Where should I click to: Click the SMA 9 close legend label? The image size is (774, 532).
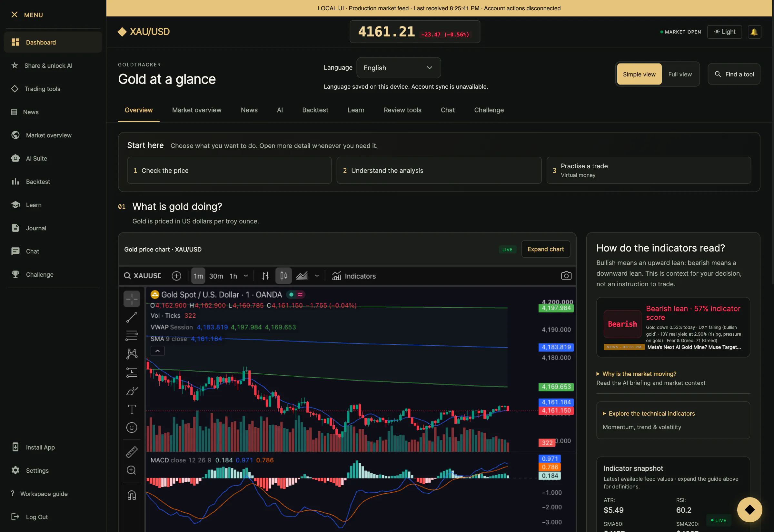(x=168, y=339)
